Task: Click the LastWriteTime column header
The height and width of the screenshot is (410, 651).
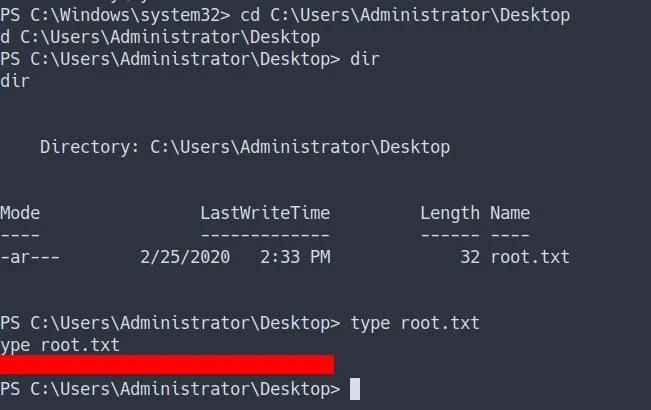Action: click(265, 213)
